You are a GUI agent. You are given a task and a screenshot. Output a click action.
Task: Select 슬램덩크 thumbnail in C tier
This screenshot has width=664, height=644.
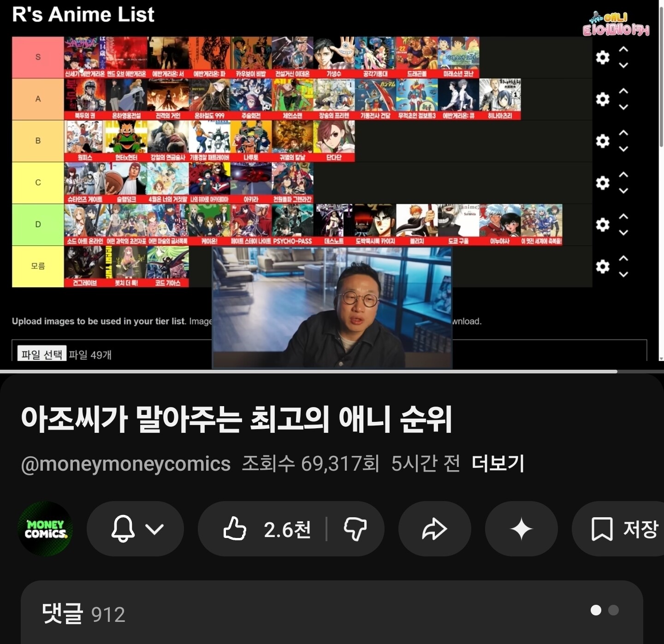click(x=126, y=183)
